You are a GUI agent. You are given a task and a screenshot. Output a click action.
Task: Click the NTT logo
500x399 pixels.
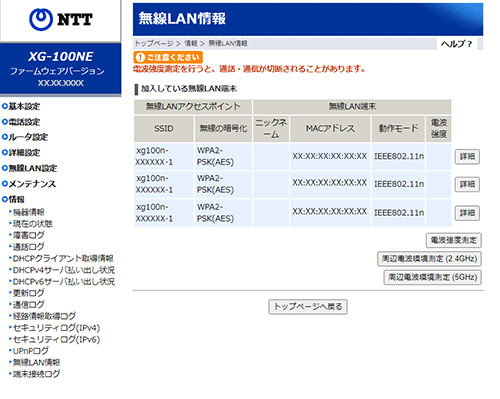click(x=61, y=20)
